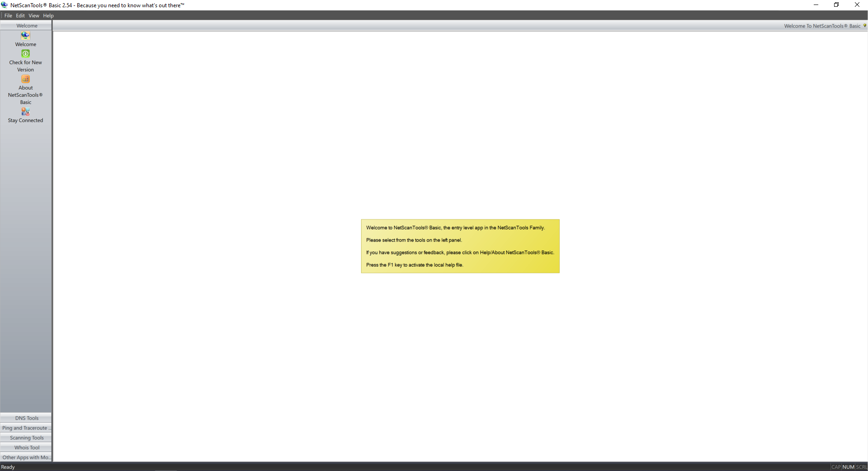Viewport: 868px width, 471px height.
Task: Click the line starting 'Welcome to NetScanTools® Basic, the entry level'
Action: point(456,228)
